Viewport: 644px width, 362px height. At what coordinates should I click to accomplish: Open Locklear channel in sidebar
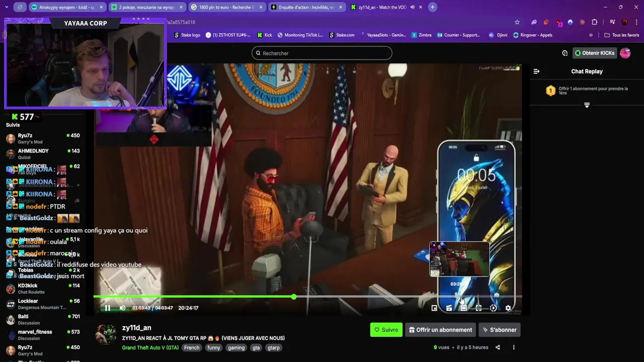point(43,304)
